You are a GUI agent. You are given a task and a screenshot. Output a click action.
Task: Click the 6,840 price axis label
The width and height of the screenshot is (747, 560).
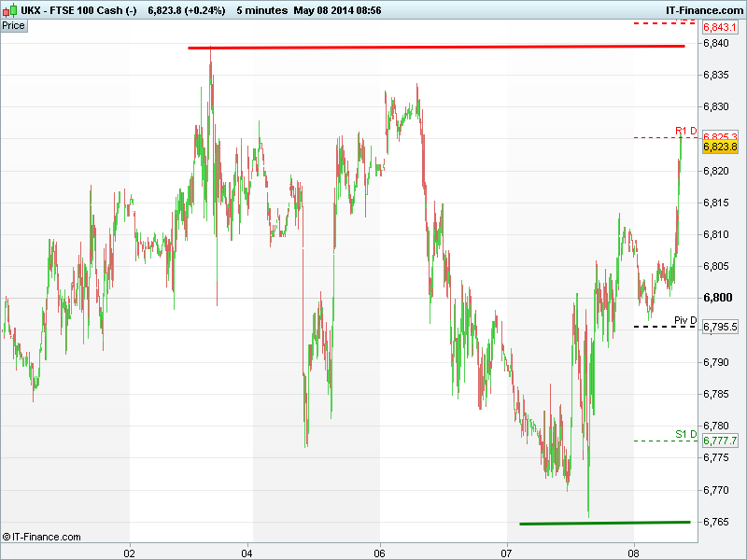tap(716, 43)
